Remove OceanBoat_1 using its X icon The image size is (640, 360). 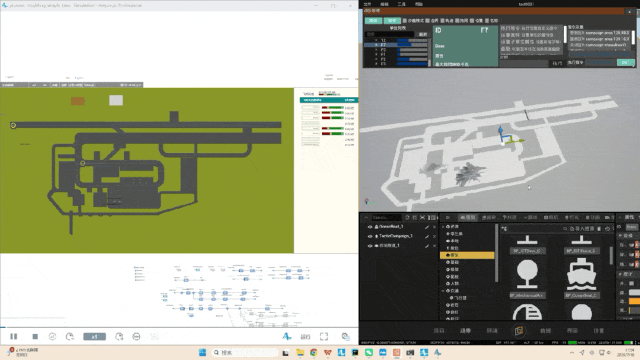(x=434, y=227)
